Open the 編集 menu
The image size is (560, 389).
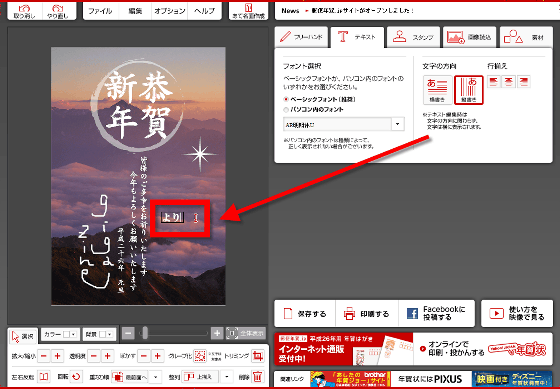135,11
